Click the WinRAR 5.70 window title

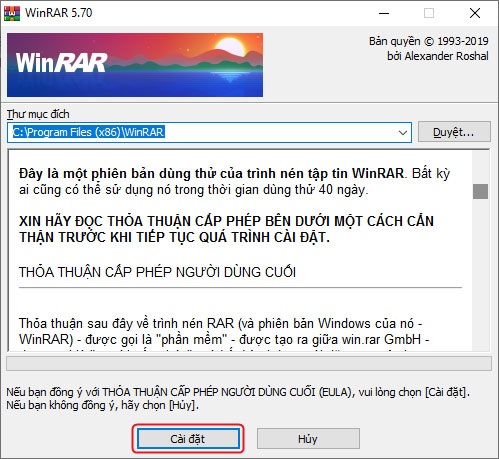point(59,13)
